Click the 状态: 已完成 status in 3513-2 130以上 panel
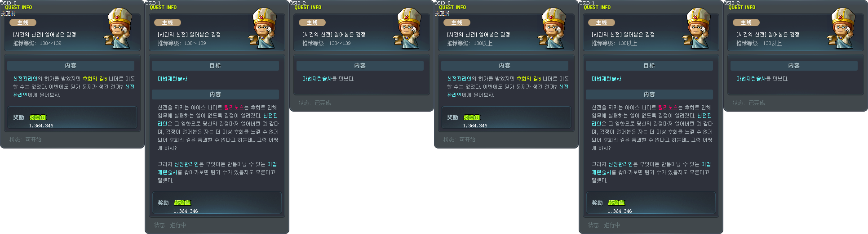The image size is (868, 234). tap(748, 103)
